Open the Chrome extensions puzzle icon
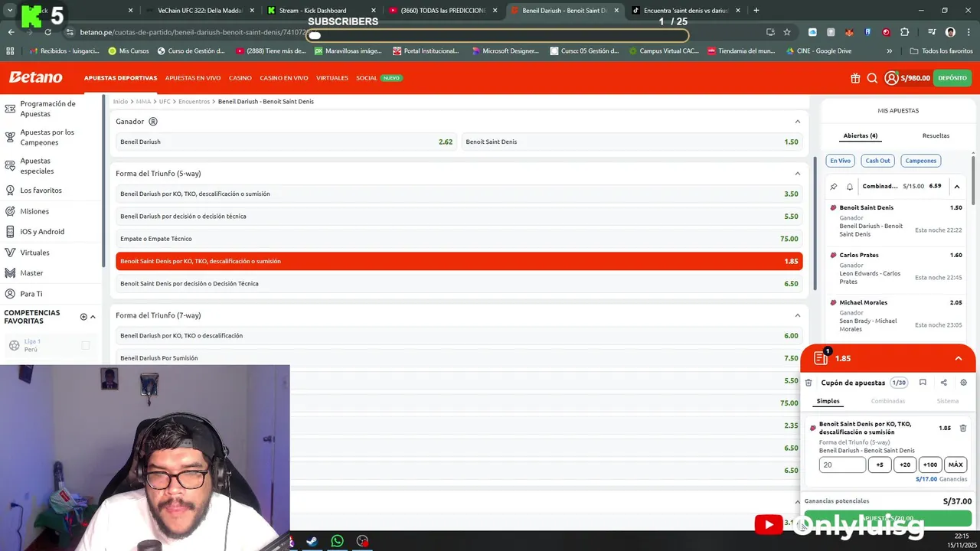This screenshot has height=551, width=980. click(905, 32)
